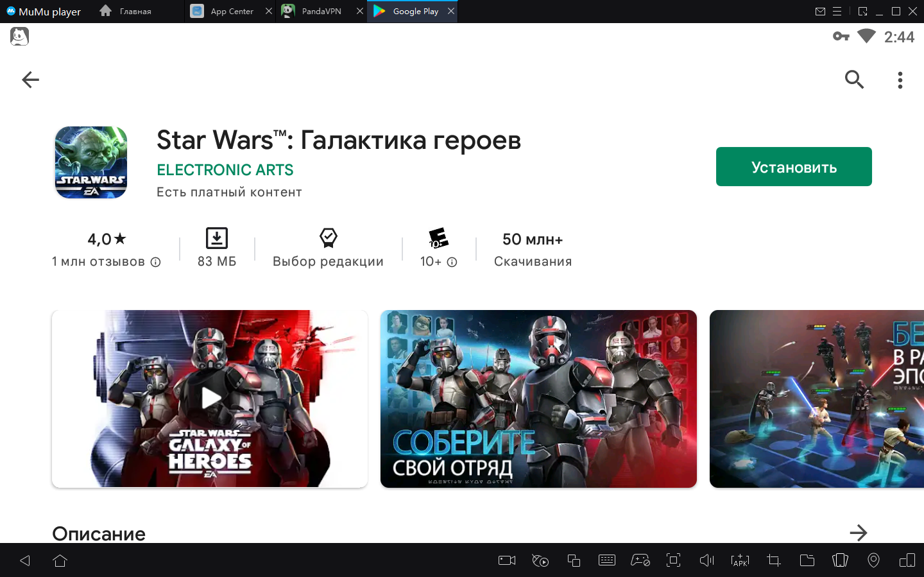Open the Главная home tab
Image resolution: width=924 pixels, height=577 pixels.
(x=127, y=12)
